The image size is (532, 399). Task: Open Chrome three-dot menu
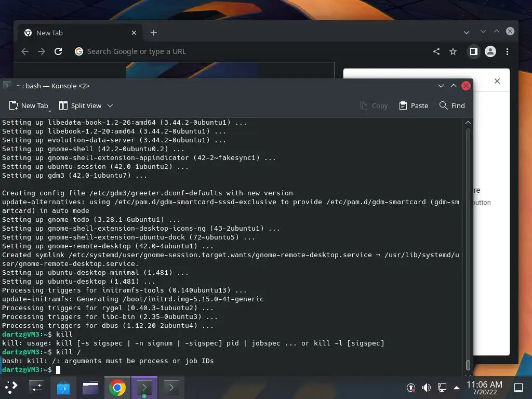point(507,51)
